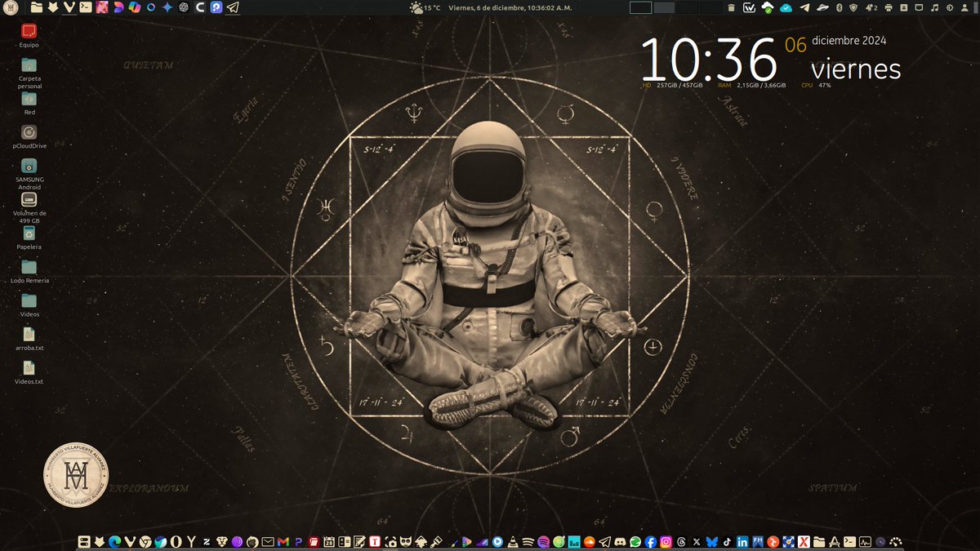The image size is (980, 551).
Task: Open Telegram icon in bottom dock
Action: click(x=604, y=541)
